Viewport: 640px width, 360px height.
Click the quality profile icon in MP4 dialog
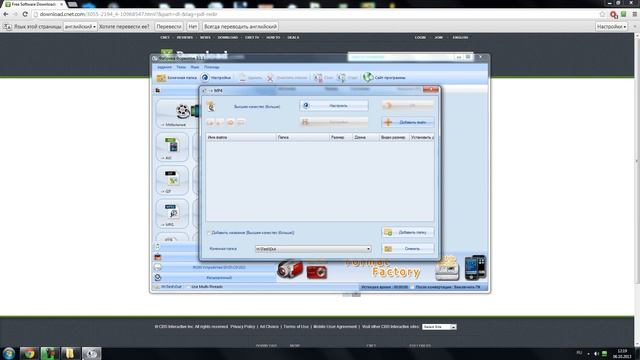point(211,107)
